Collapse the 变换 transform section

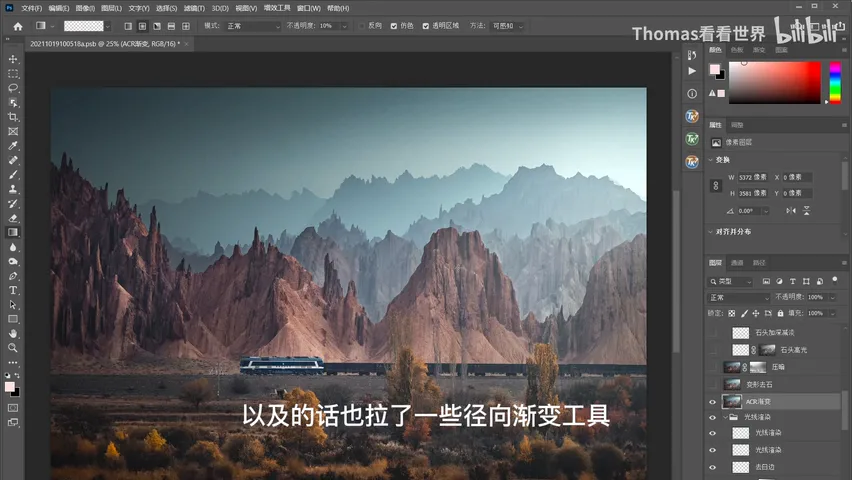(x=711, y=160)
